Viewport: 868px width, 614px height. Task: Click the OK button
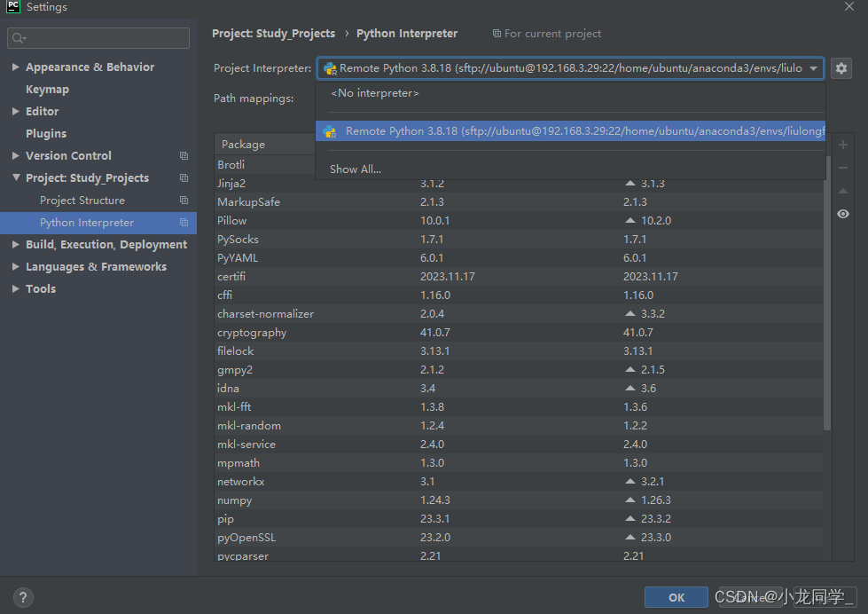pyautogui.click(x=676, y=597)
